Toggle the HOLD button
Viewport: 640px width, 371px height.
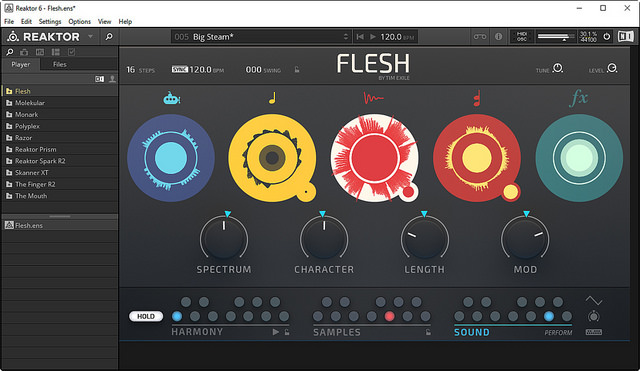[146, 316]
